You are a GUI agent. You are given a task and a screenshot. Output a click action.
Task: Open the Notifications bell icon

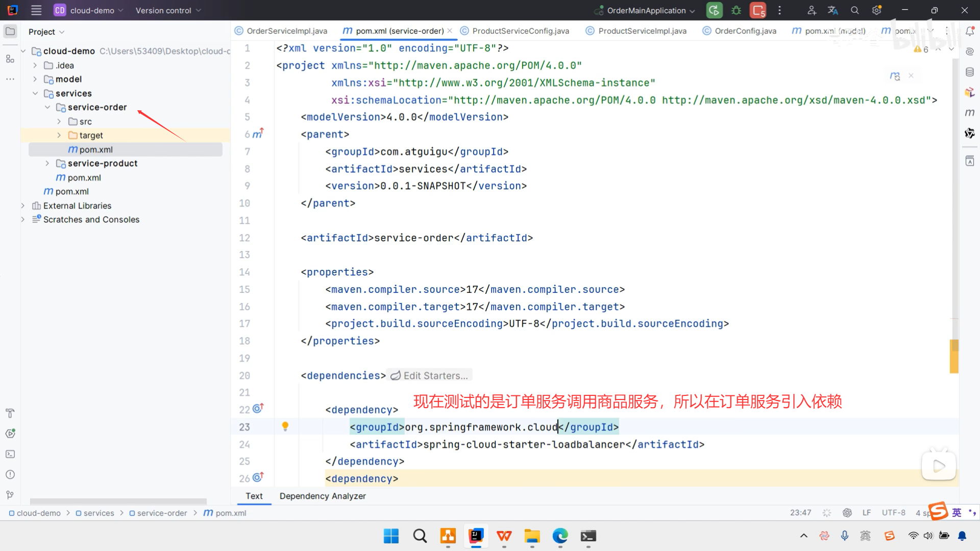click(x=970, y=31)
